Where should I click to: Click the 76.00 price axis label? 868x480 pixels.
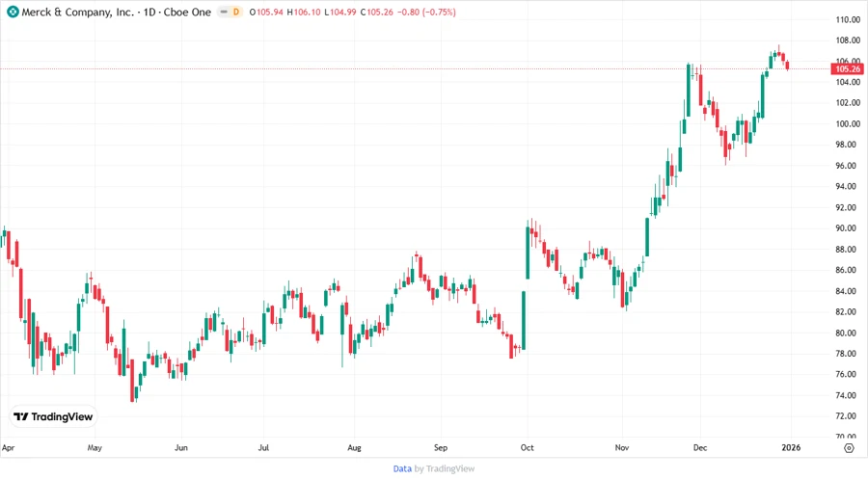[848, 374]
